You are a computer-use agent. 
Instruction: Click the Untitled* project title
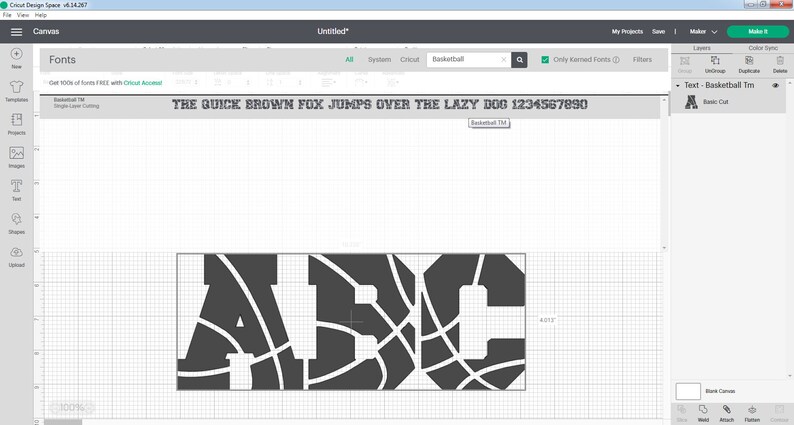pos(333,31)
